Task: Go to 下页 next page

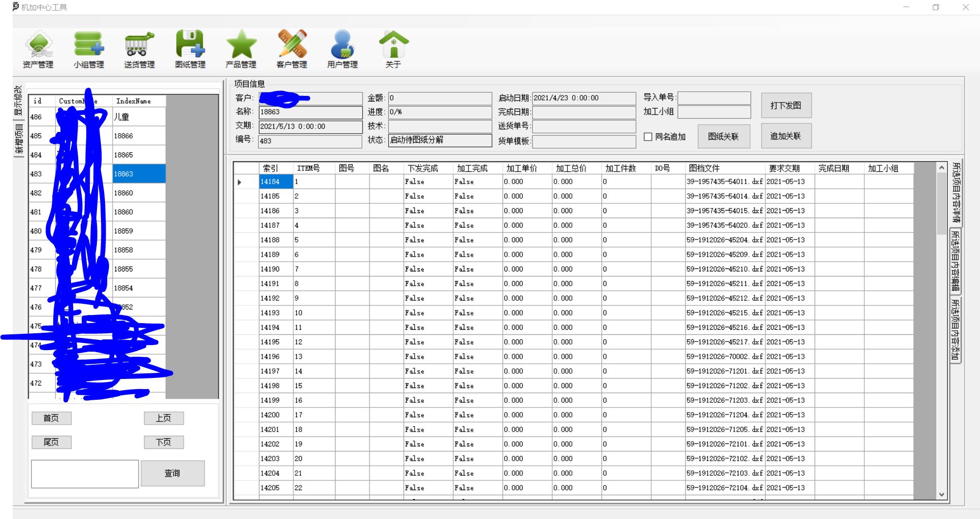Action: coord(163,442)
